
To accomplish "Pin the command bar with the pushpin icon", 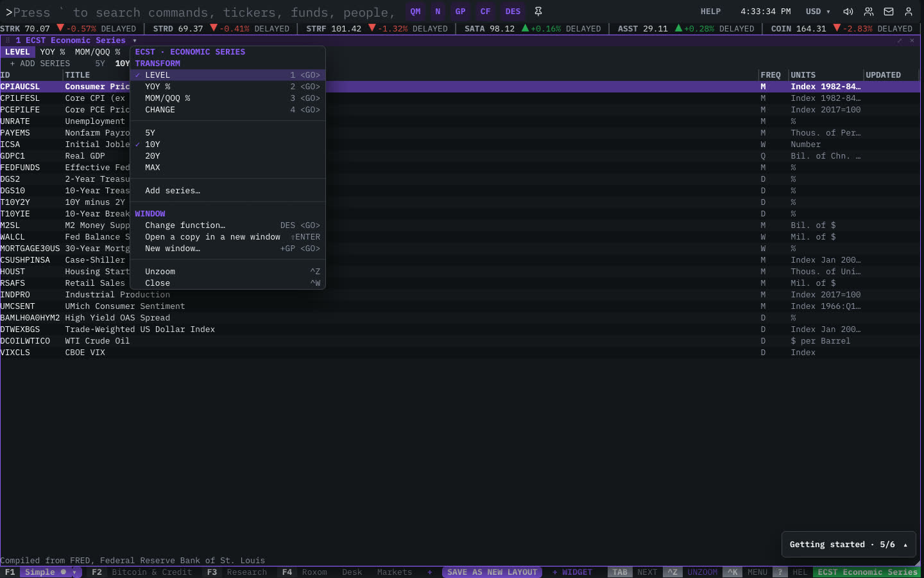I will (x=538, y=12).
